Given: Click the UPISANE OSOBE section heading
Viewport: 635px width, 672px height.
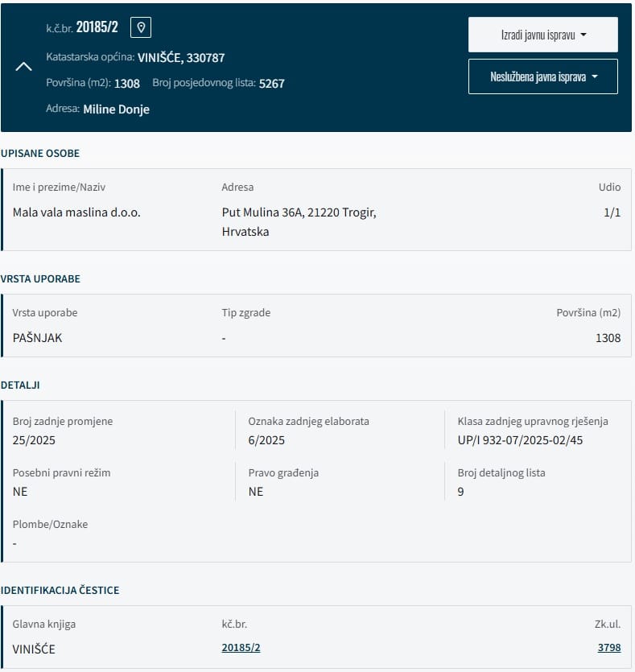Looking at the screenshot, I should click(x=40, y=153).
